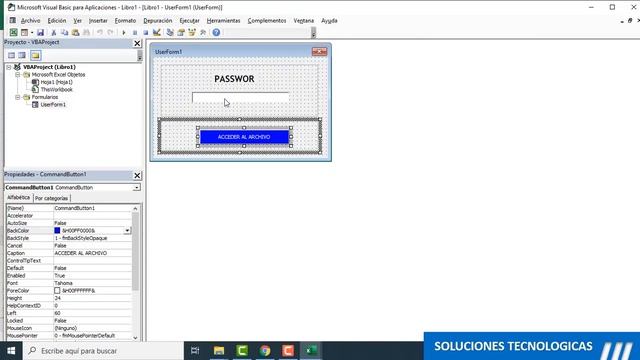
Task: Collapse the Formularios folder node
Action: click(18, 97)
